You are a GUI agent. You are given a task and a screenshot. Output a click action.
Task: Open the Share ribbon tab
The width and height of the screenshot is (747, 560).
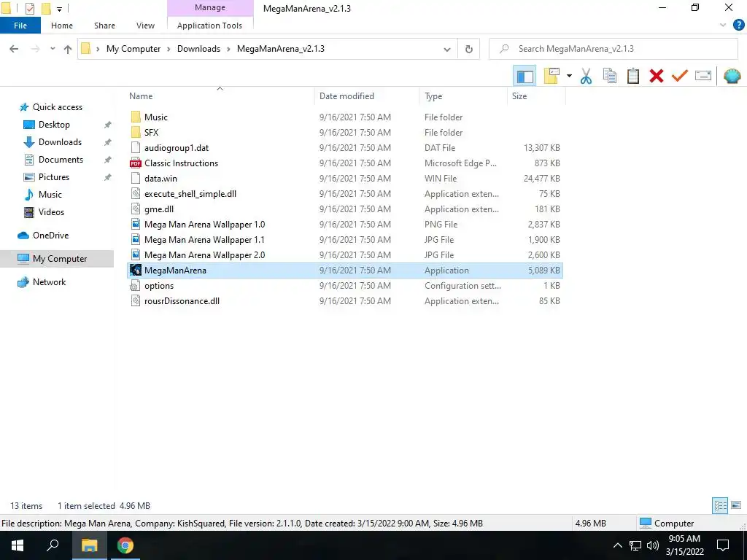[104, 26]
